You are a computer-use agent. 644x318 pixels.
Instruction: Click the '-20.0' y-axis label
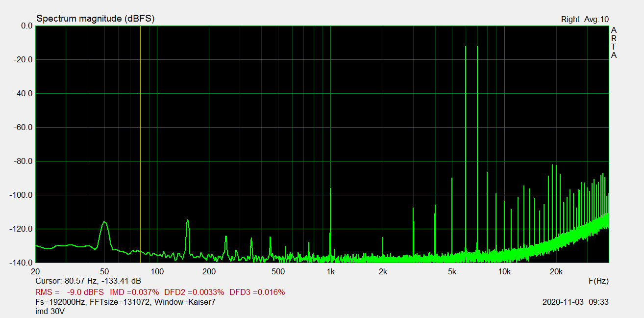(24, 60)
